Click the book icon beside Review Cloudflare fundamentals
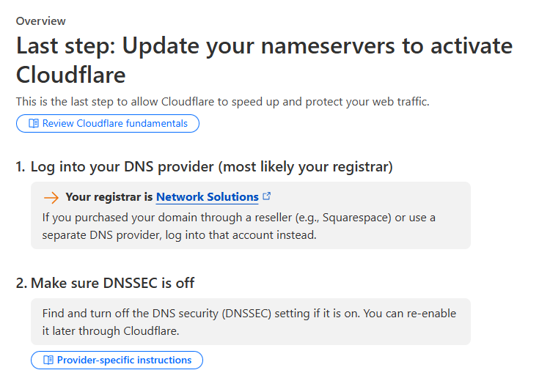This screenshot has height=392, width=550. pos(34,123)
